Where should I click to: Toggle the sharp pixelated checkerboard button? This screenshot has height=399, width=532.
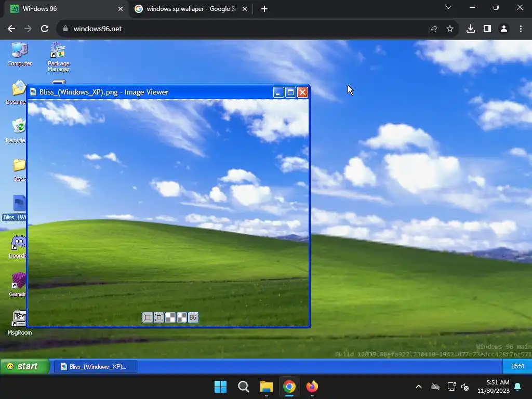click(170, 317)
